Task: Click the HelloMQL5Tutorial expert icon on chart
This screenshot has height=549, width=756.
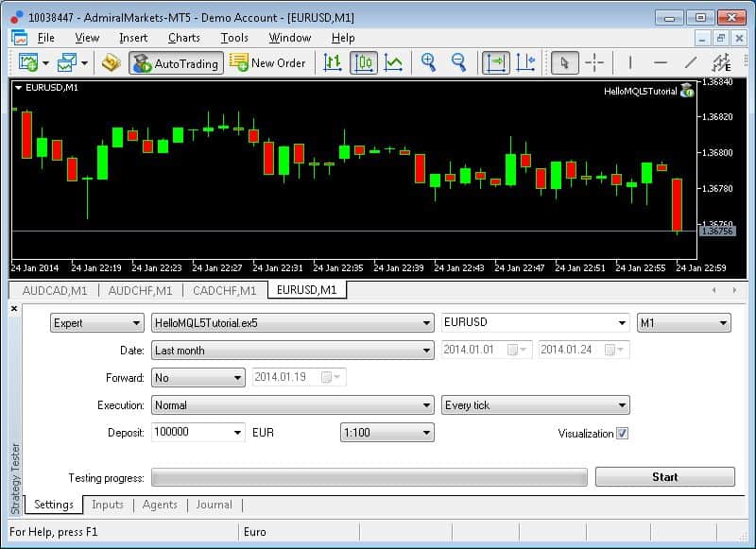Action: (x=687, y=91)
